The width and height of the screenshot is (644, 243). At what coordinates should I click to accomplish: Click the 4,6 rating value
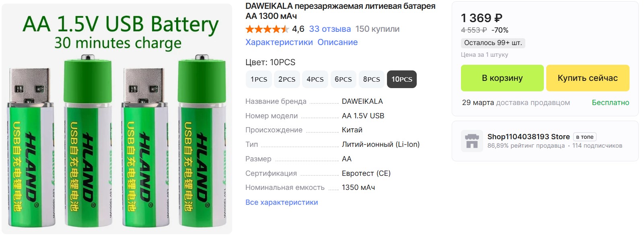(x=298, y=29)
